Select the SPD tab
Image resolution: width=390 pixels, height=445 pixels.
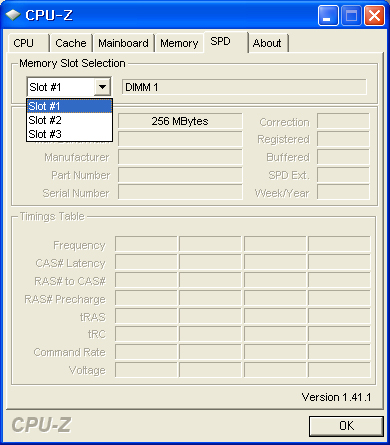pos(226,42)
